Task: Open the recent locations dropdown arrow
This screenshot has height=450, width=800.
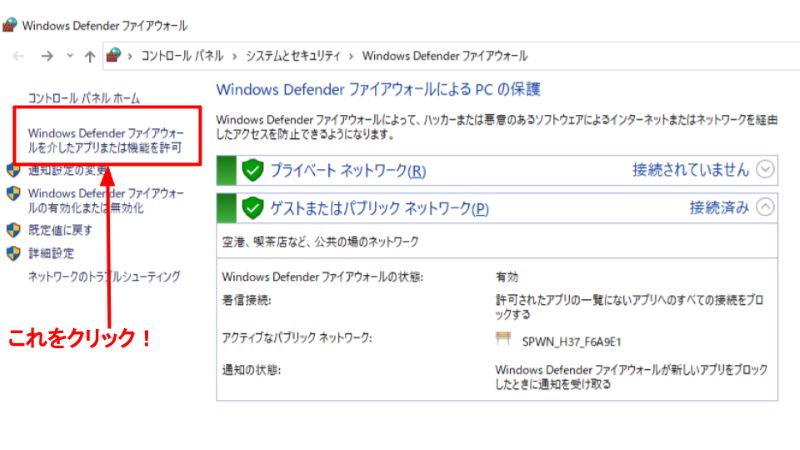Action: click(70, 56)
